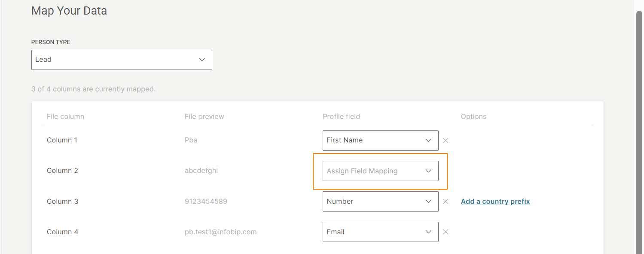This screenshot has width=644, height=254.
Task: Click the Options column header
Action: [x=473, y=117]
